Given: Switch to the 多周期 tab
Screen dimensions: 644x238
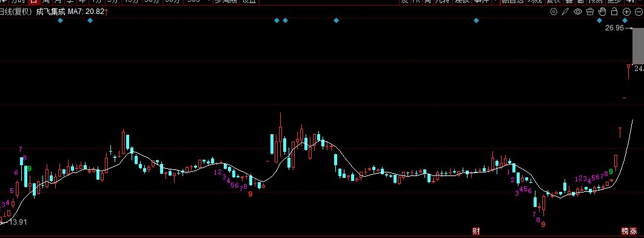Looking at the screenshot, I should pos(226,2).
